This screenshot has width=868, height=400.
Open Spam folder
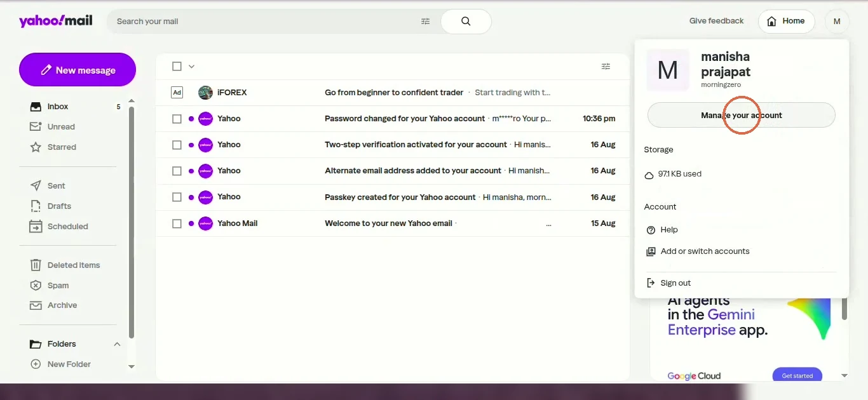click(58, 286)
